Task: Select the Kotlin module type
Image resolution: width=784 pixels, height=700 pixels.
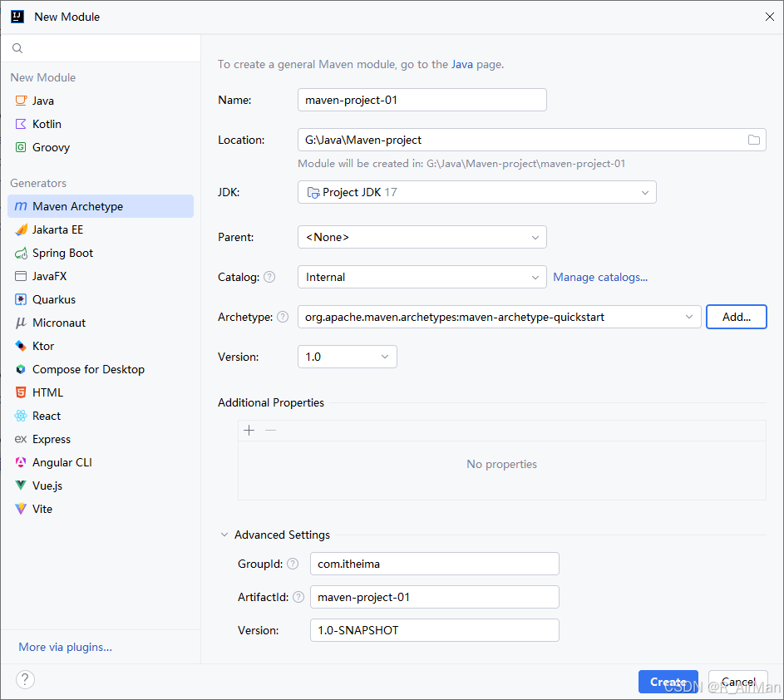Action: [100, 124]
